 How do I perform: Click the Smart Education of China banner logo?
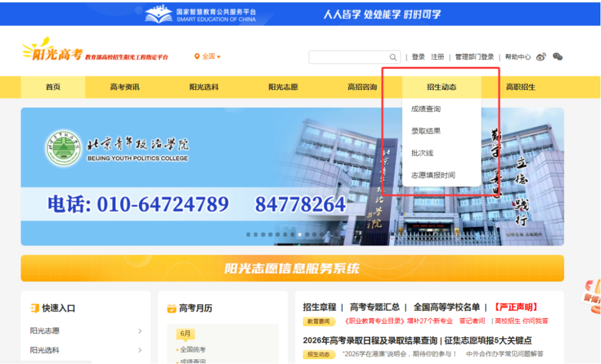pyautogui.click(x=201, y=14)
